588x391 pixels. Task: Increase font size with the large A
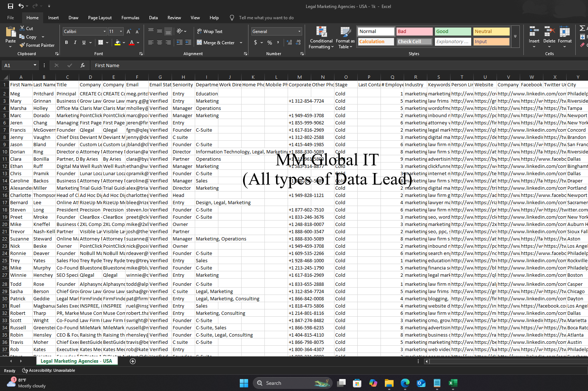point(129,32)
